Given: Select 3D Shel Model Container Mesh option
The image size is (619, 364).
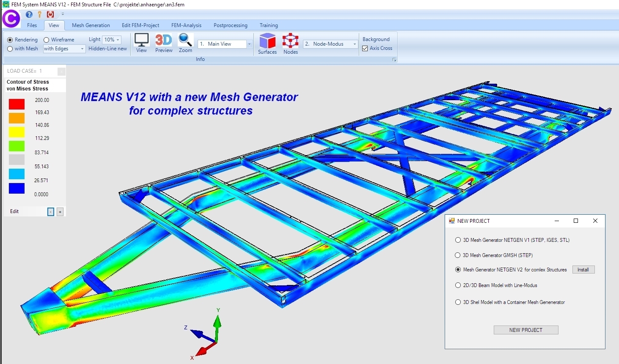Looking at the screenshot, I should [458, 302].
